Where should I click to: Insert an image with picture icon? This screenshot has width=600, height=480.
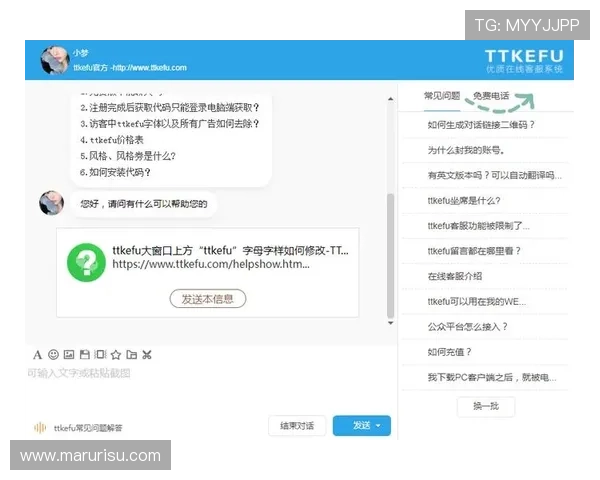[x=69, y=355]
